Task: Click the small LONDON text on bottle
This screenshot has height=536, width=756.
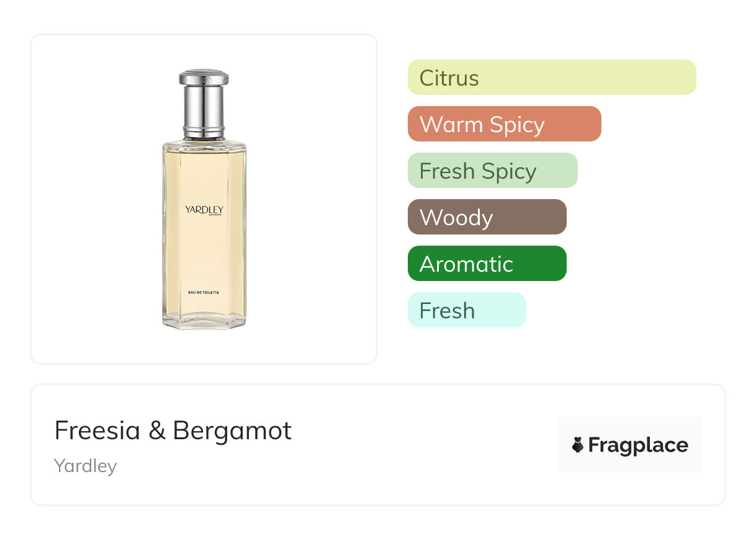Action: point(215,215)
